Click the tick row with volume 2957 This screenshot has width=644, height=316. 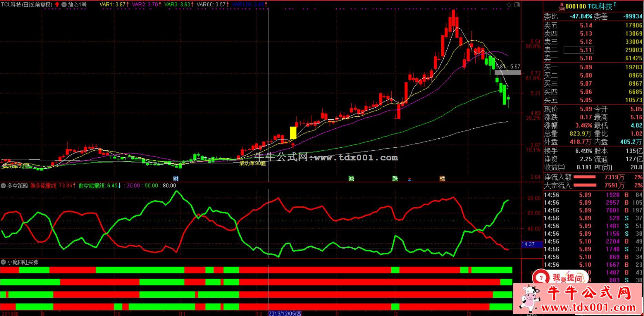pyautogui.click(x=593, y=203)
